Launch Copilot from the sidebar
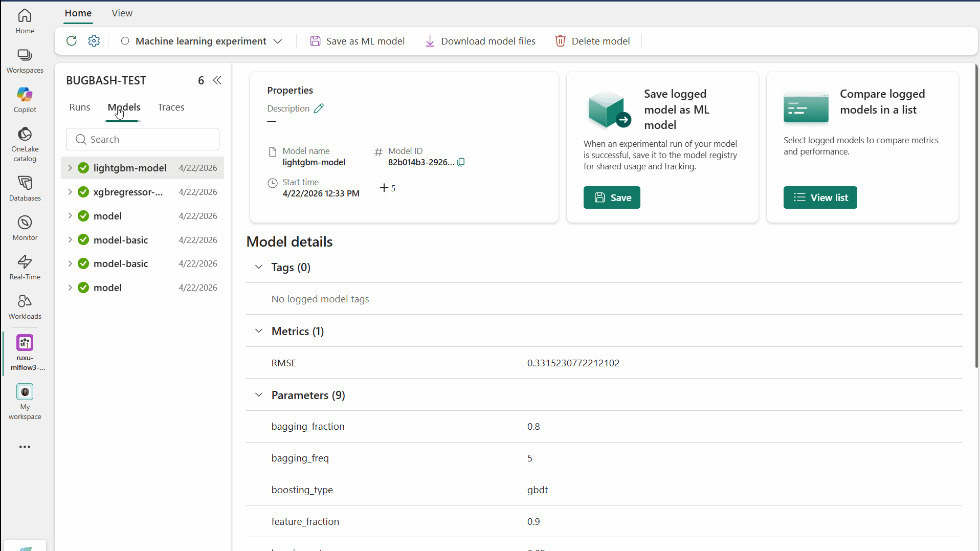The height and width of the screenshot is (551, 980). tap(25, 100)
